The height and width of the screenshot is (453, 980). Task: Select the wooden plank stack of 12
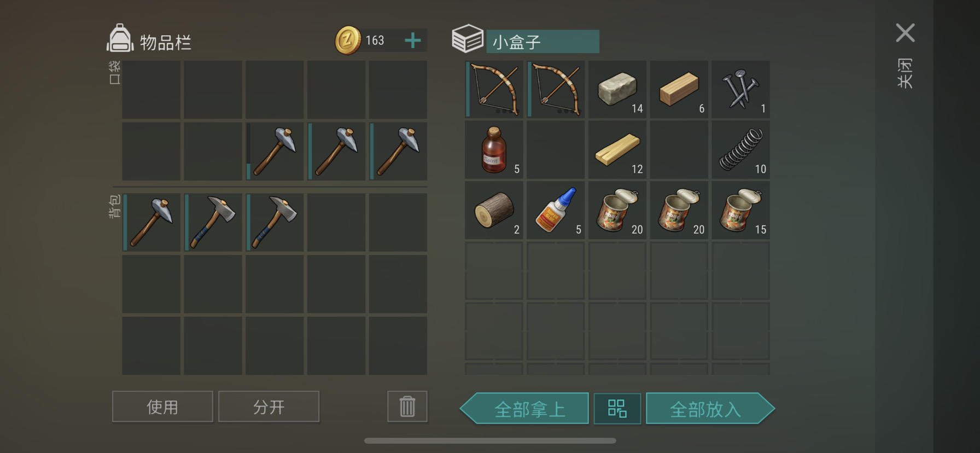[x=617, y=150]
